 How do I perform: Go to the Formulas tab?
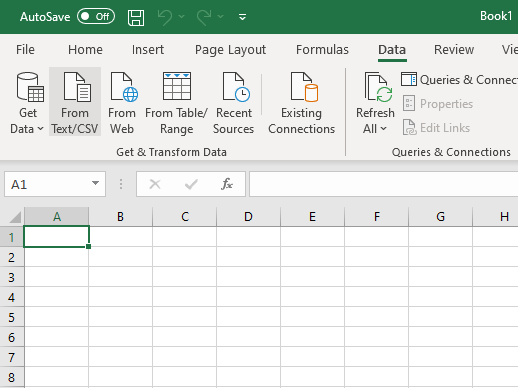click(322, 50)
